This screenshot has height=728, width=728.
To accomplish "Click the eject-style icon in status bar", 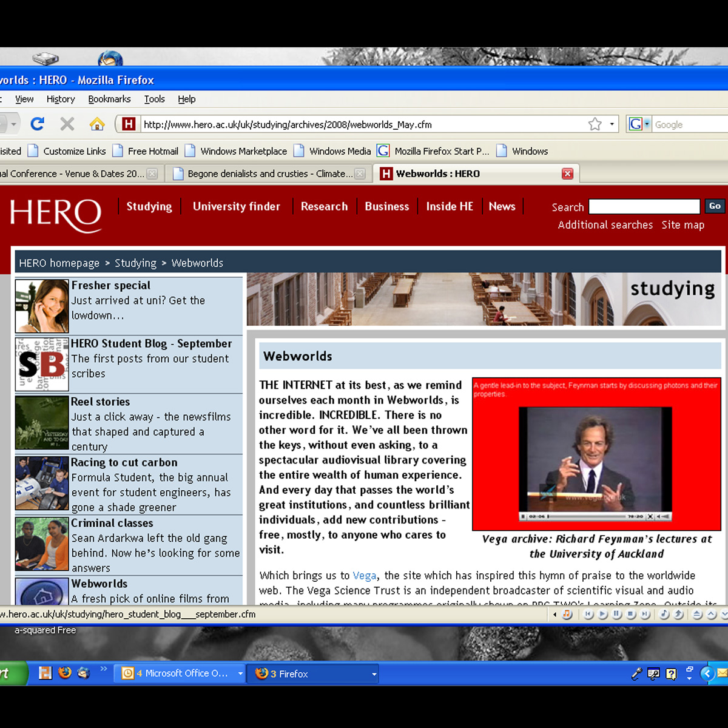I will click(x=698, y=615).
